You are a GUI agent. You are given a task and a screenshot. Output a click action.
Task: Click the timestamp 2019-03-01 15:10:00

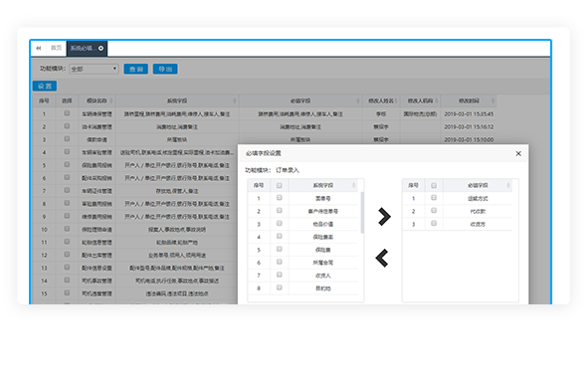(469, 140)
